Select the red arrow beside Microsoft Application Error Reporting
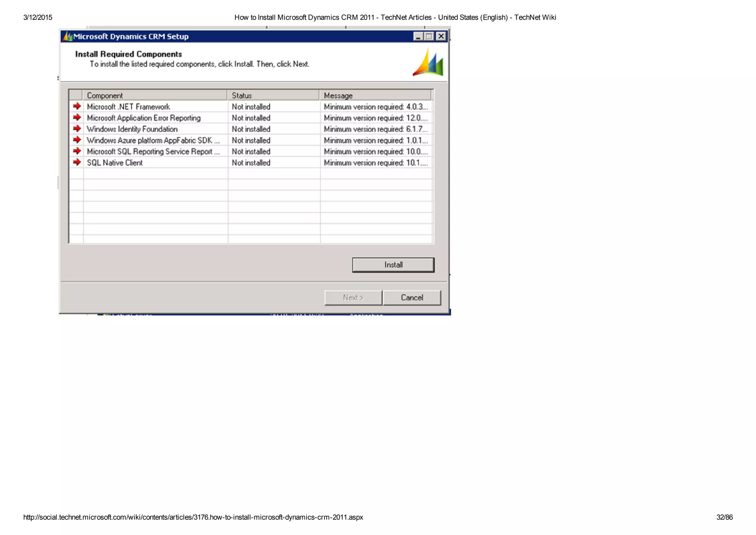Image resolution: width=756 pixels, height=535 pixels. 77,117
